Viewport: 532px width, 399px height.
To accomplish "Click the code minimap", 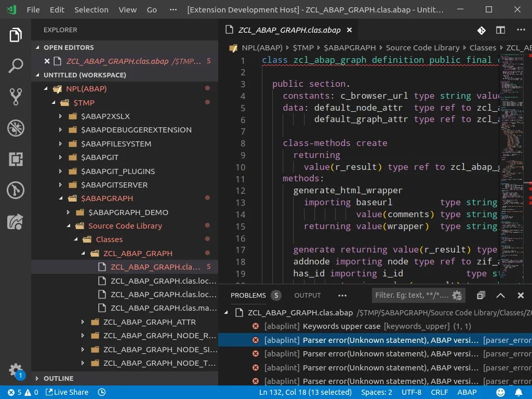I will pos(512,156).
